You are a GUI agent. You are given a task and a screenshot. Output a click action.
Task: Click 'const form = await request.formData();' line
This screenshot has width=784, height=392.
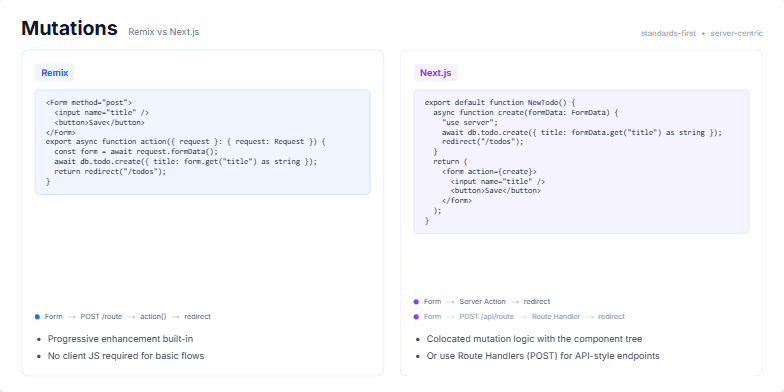(136, 152)
